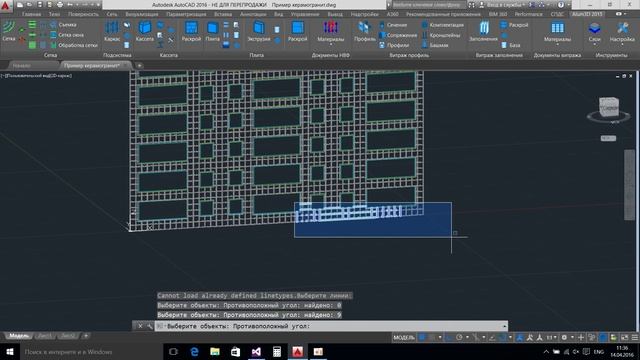Click the Plot printer icon in quick access
The image size is (640, 360).
point(60,5)
